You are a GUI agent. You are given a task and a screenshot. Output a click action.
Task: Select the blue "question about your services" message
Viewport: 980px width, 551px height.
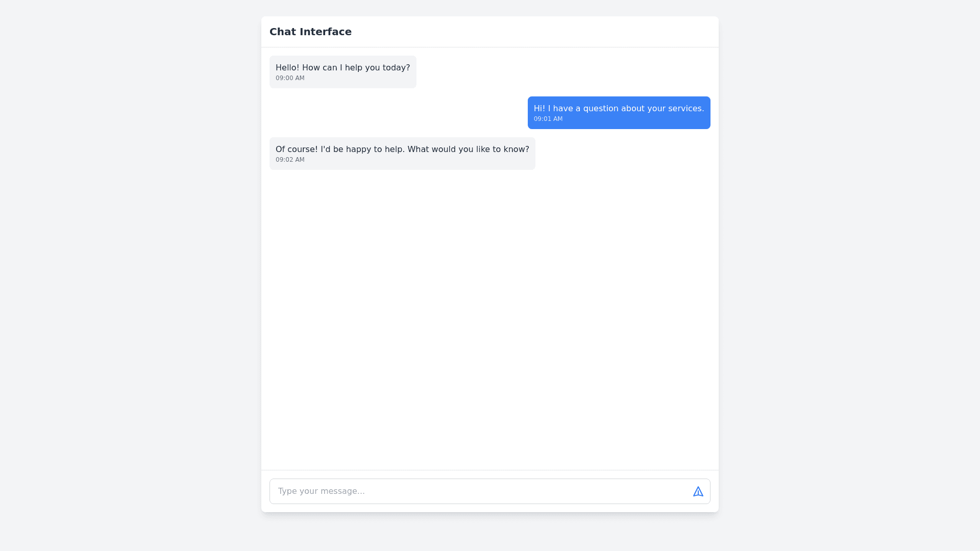click(619, 109)
